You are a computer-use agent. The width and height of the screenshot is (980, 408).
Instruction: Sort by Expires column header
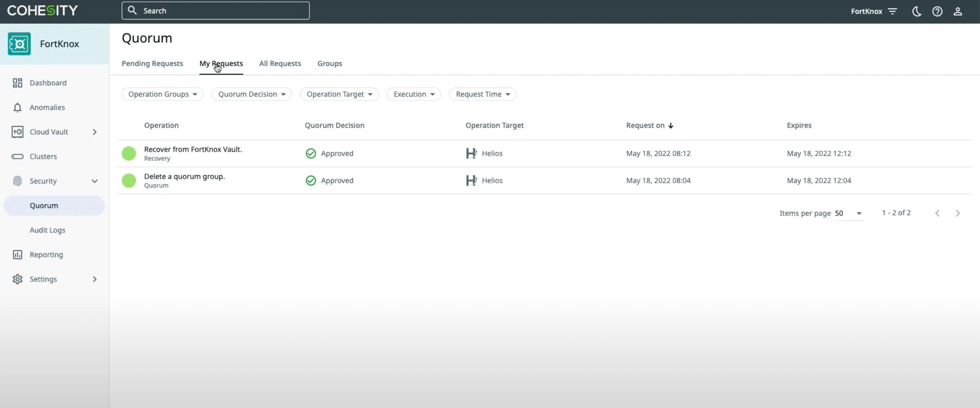[x=799, y=125]
